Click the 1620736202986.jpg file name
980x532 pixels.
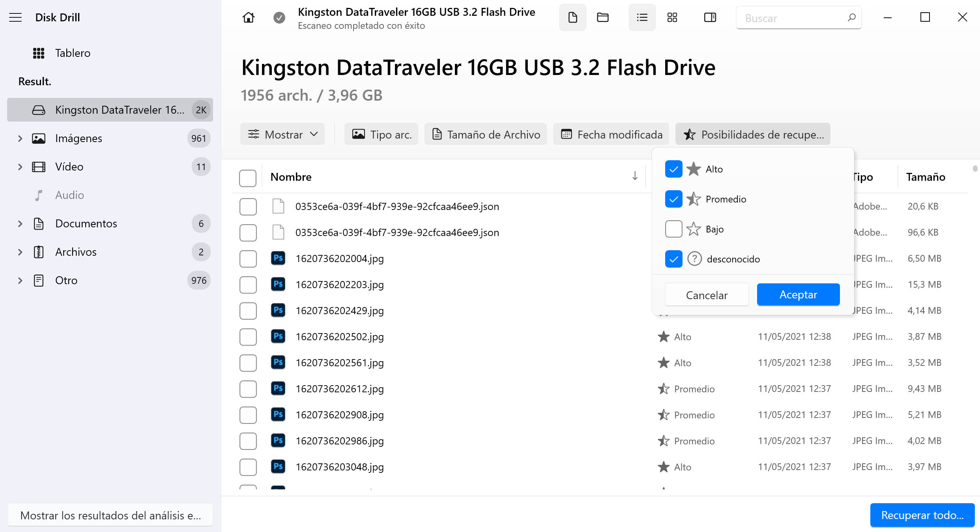[x=340, y=441]
